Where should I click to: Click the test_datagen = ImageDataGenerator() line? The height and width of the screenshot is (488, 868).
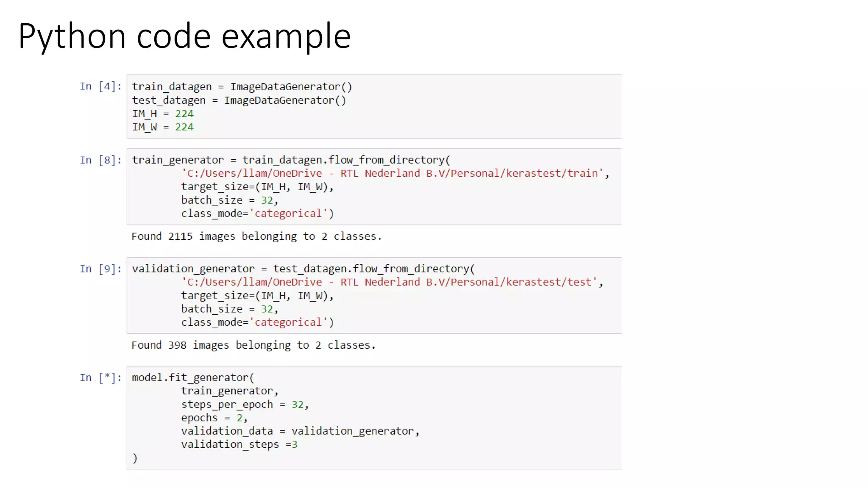pos(239,100)
